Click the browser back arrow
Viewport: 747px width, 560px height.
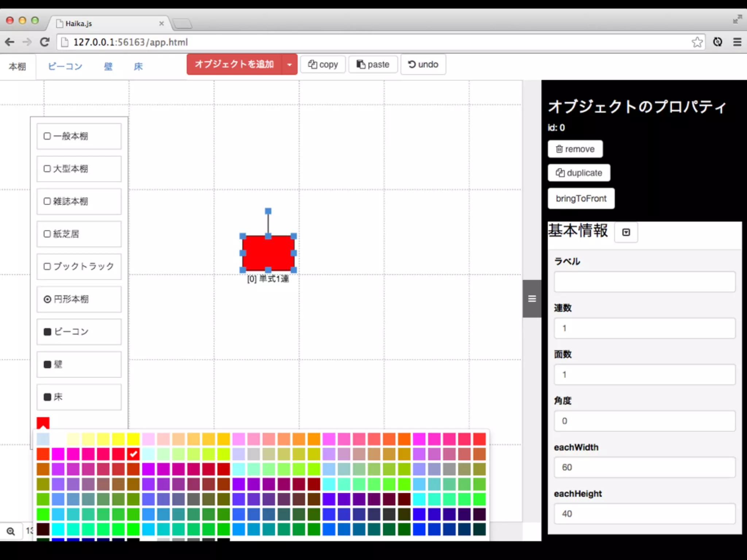coord(10,42)
